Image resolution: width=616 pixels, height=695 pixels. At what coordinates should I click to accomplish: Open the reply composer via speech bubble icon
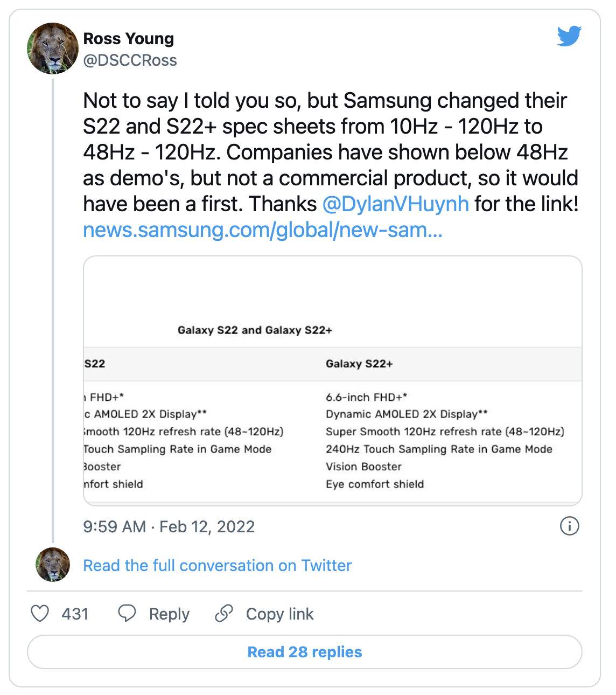pos(128,614)
